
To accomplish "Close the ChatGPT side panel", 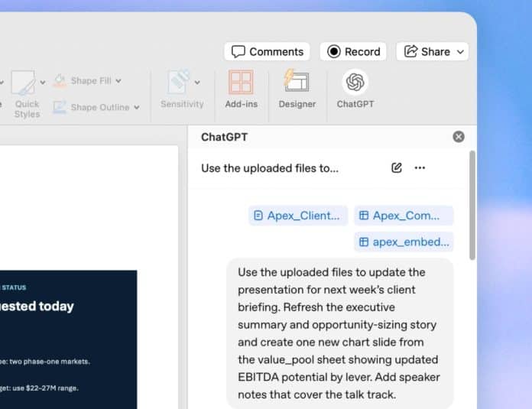I will click(459, 137).
